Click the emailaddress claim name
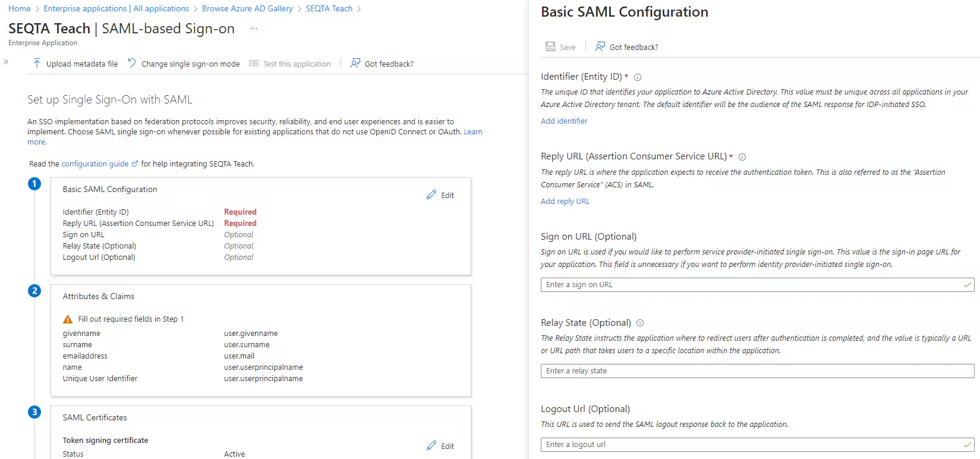This screenshot has height=459, width=980. point(85,356)
